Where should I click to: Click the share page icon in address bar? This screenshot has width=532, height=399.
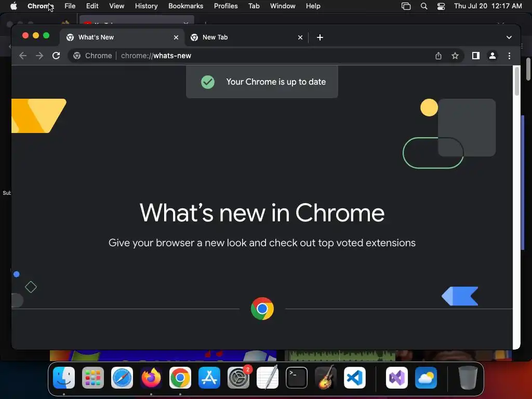[x=438, y=56]
